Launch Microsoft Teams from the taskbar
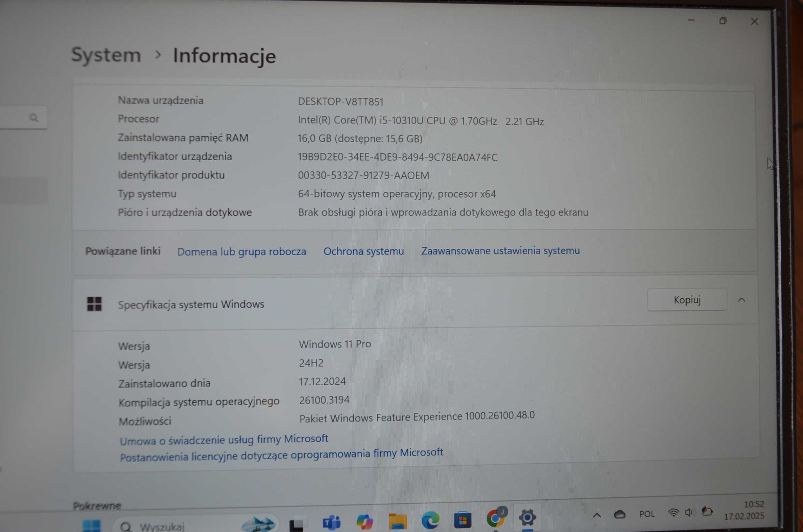The height and width of the screenshot is (532, 803). point(331,523)
